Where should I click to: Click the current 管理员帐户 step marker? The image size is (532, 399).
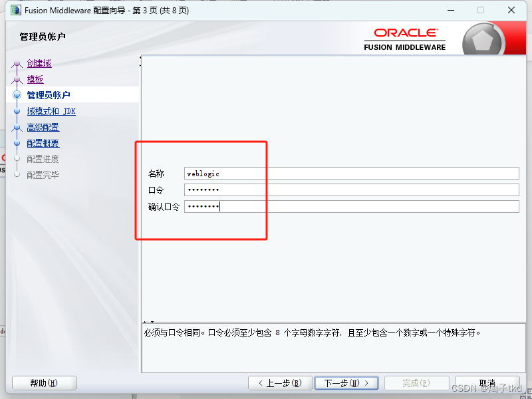[17, 95]
